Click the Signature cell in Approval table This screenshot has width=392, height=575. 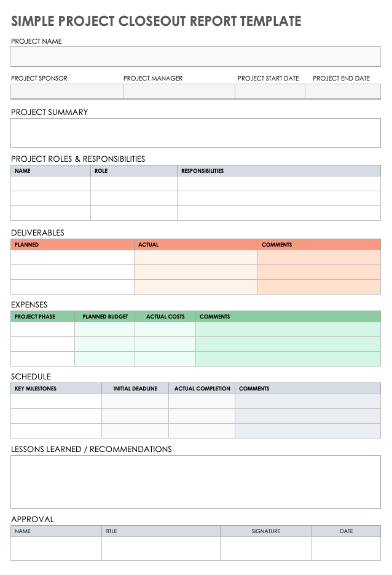coord(265,549)
